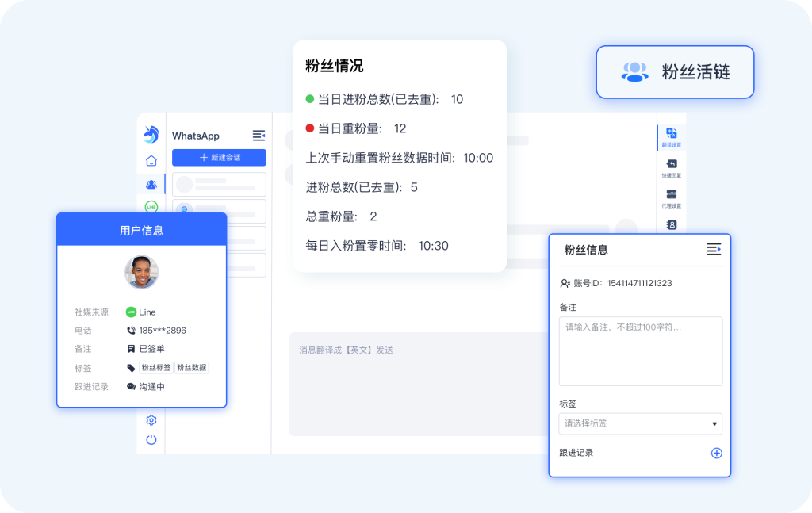Open the 代理设置 proxy settings icon
Image resolution: width=812 pixels, height=513 pixels.
pyautogui.click(x=672, y=198)
